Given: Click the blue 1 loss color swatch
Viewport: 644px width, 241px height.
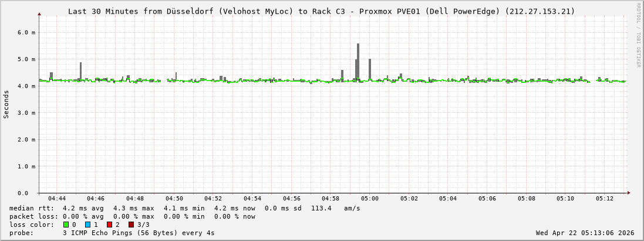Looking at the screenshot, I should (x=87, y=225).
